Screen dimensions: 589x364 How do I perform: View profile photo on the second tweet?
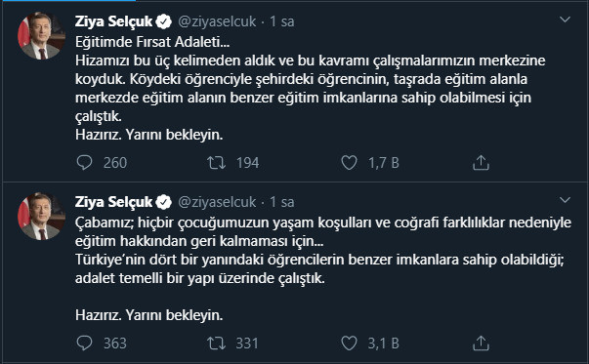pyautogui.click(x=41, y=216)
